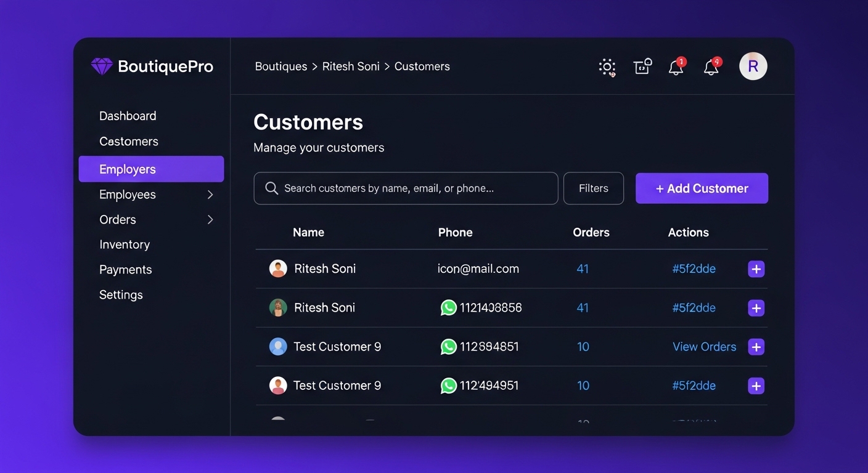Open notification bell with badge 9
868x473 pixels.
click(711, 67)
